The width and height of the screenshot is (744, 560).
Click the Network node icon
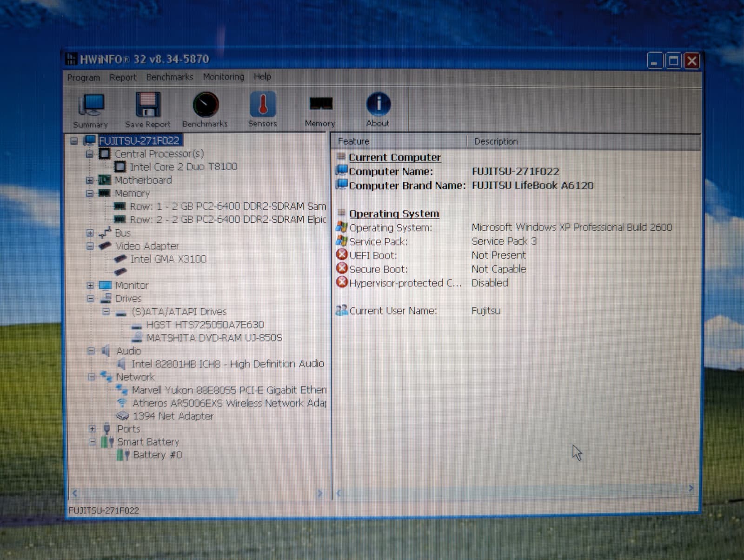[106, 376]
